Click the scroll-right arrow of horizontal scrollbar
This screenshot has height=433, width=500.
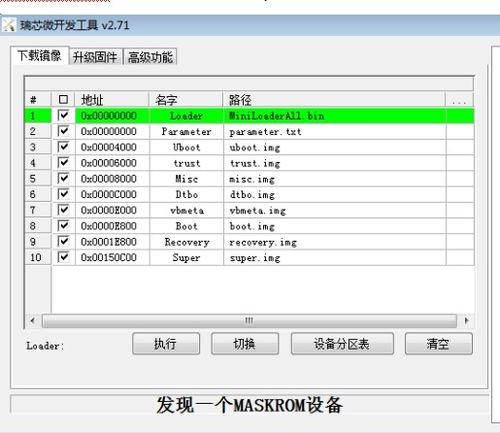pyautogui.click(x=466, y=321)
